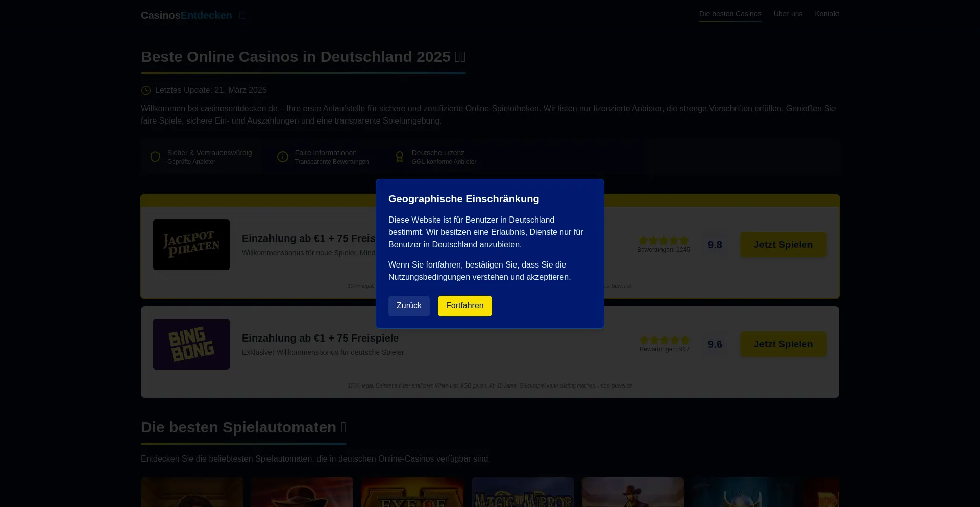Click the Bing Bong casino logo

point(191,344)
